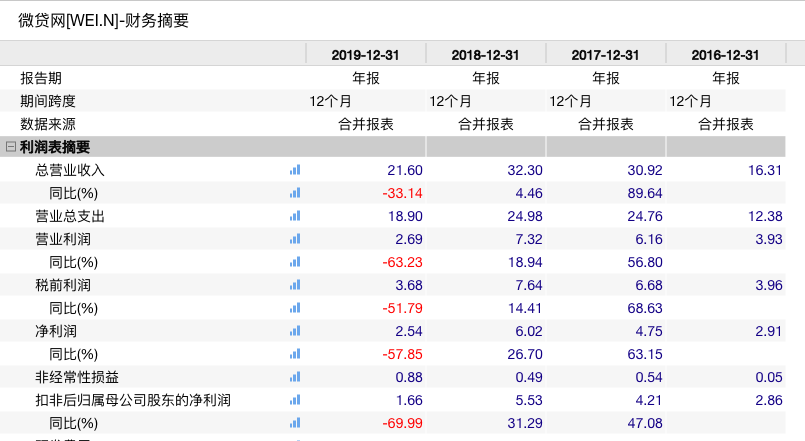Open chart icon for 非经常性损益 row
Image resolution: width=805 pixels, height=441 pixels.
tap(295, 377)
